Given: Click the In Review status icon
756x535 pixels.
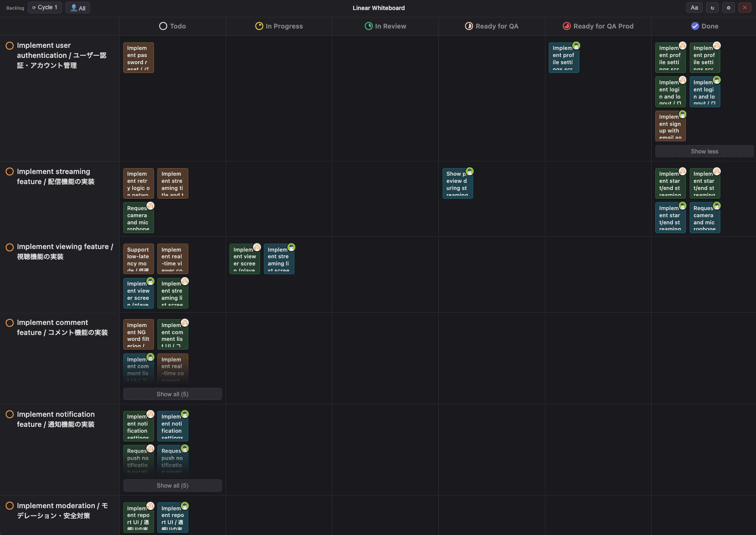Looking at the screenshot, I should pos(368,26).
